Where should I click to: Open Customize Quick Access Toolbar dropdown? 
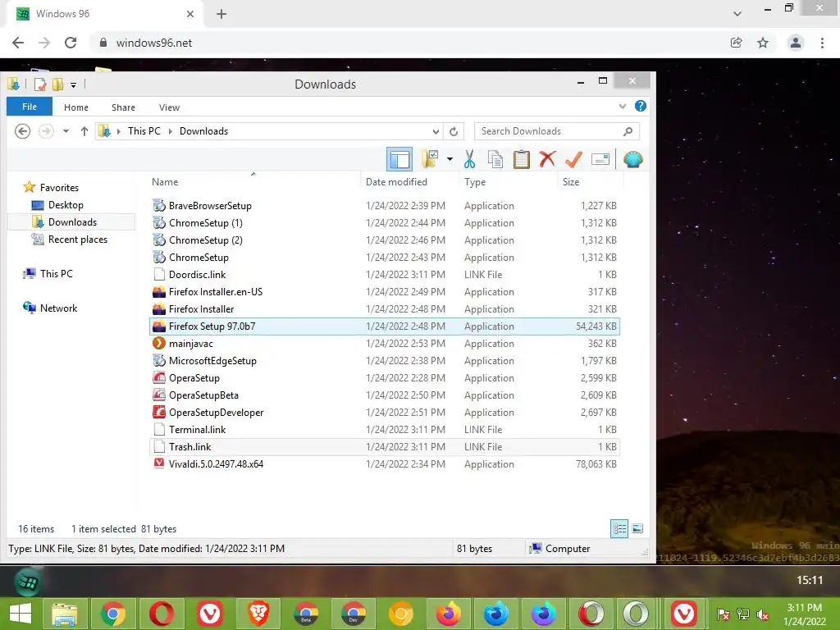tap(73, 84)
